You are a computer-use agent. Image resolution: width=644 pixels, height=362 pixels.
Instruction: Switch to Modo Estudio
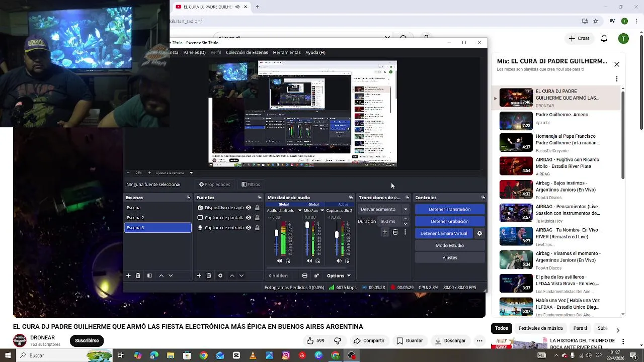450,245
